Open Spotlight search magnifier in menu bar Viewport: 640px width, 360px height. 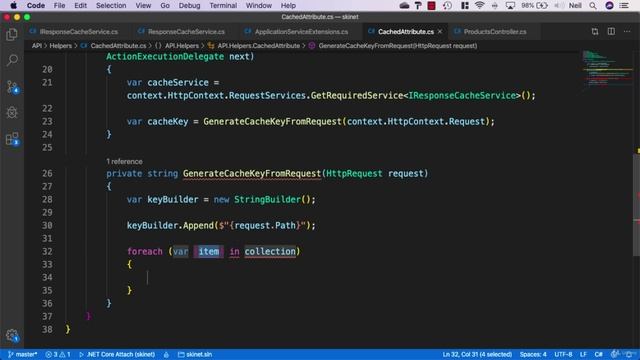(x=593, y=5)
